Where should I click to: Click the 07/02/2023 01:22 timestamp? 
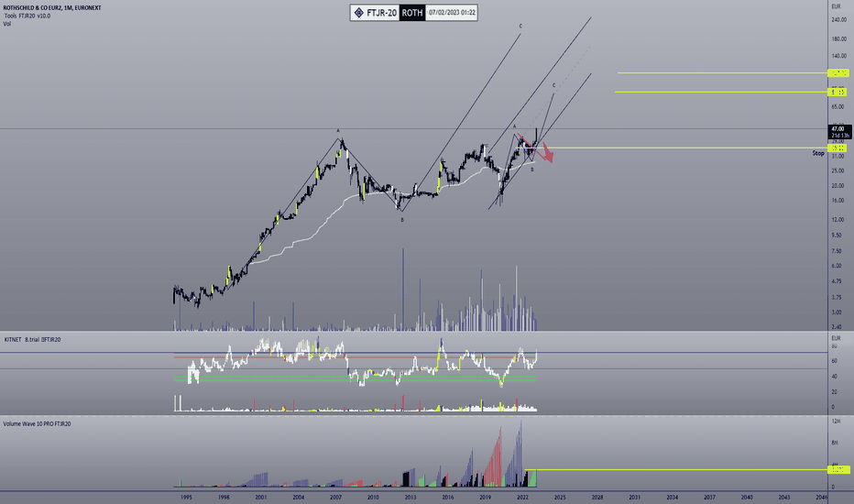[452, 13]
